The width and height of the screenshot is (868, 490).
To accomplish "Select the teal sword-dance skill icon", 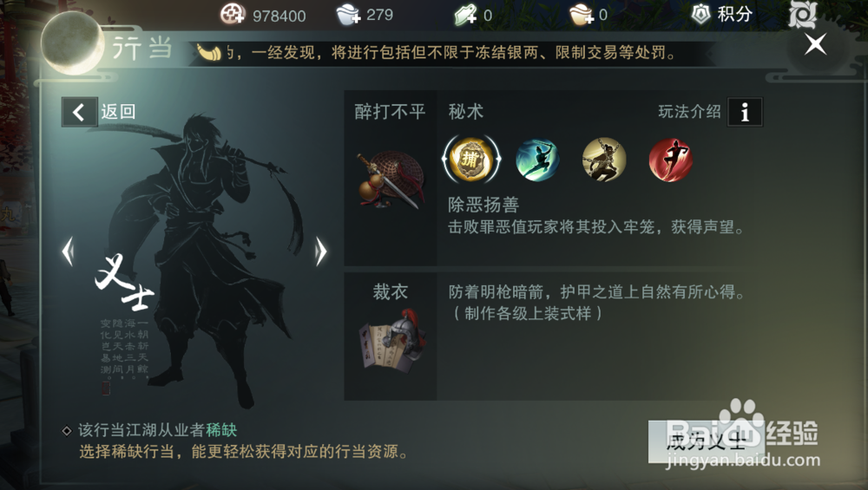I will coord(537,160).
